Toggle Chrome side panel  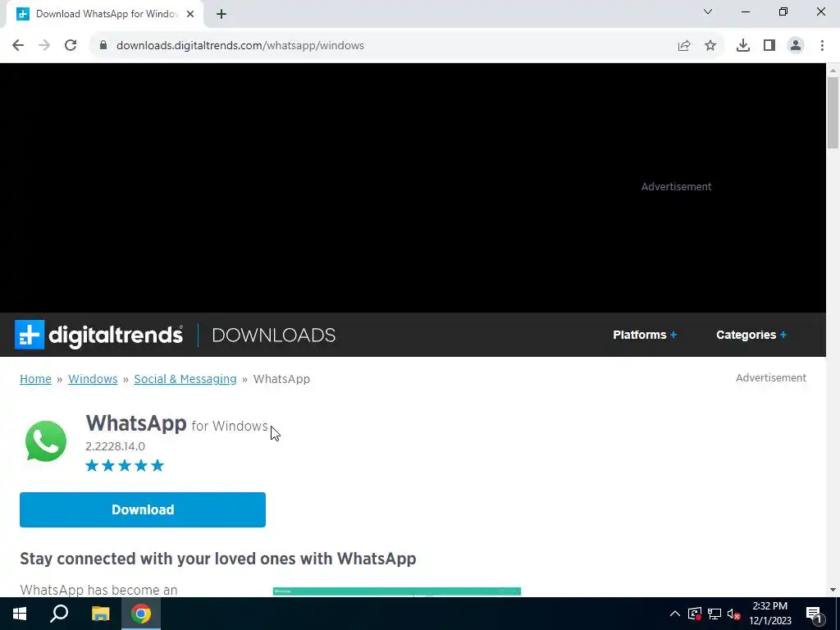click(769, 46)
